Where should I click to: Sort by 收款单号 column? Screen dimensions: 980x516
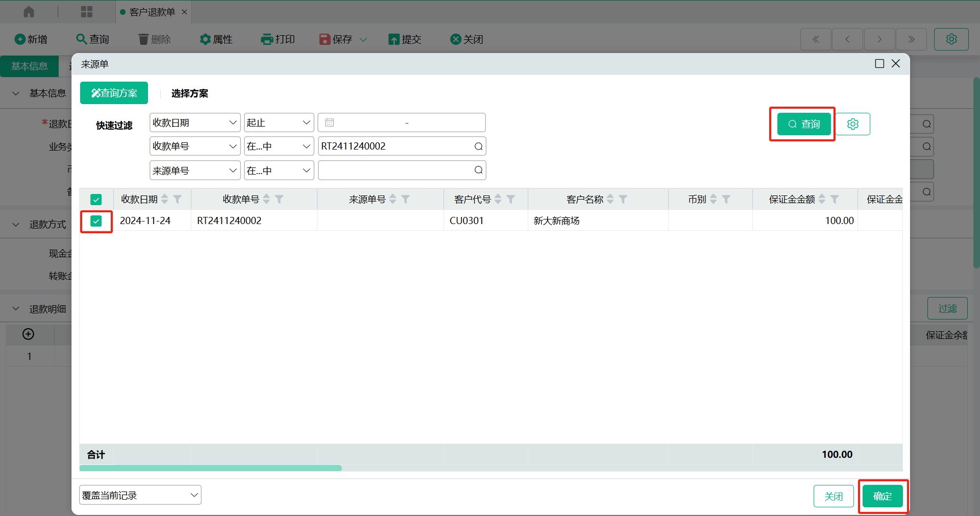click(266, 199)
